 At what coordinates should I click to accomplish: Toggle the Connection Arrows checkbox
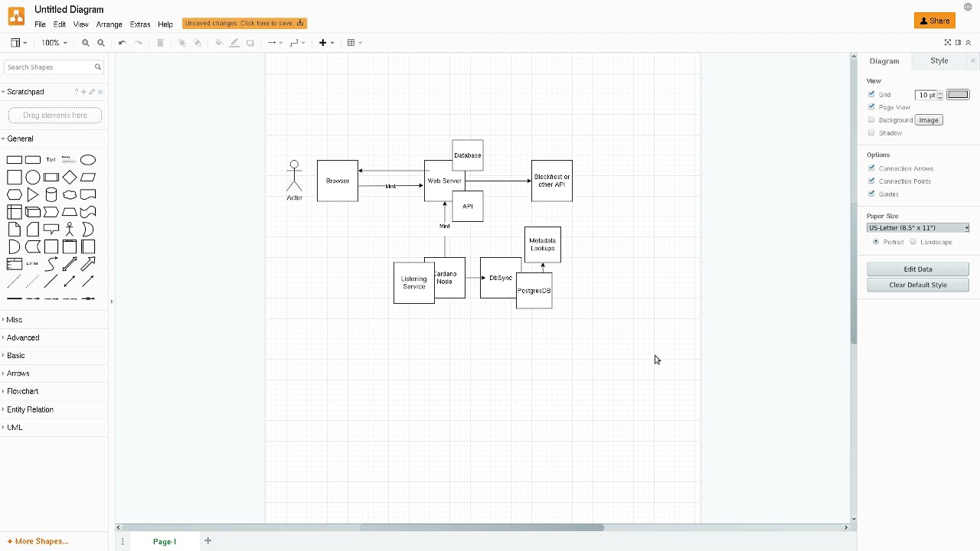[871, 168]
